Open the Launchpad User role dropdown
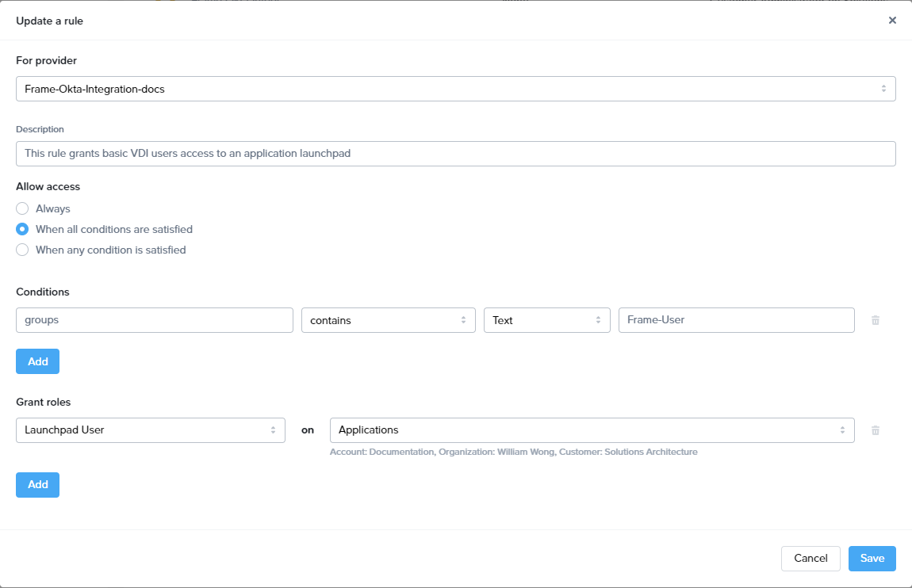 [150, 430]
